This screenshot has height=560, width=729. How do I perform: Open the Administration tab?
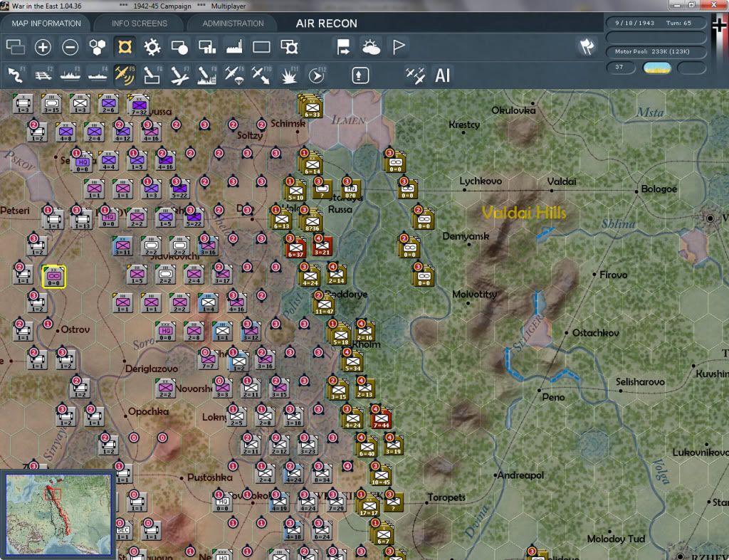point(233,23)
